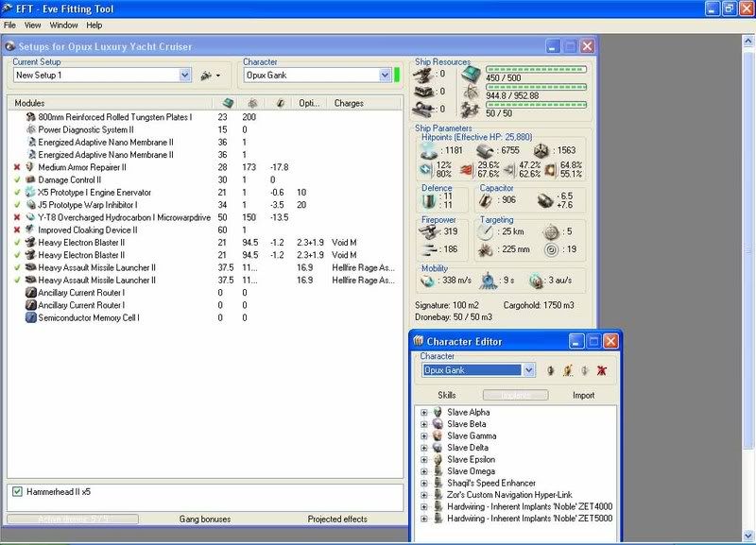Click the red delete character icon

tap(602, 371)
